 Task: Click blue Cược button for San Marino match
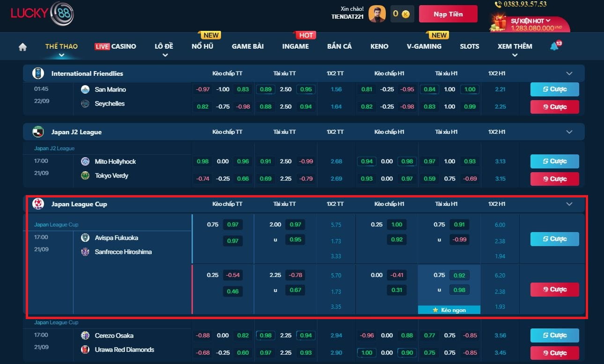pyautogui.click(x=554, y=89)
